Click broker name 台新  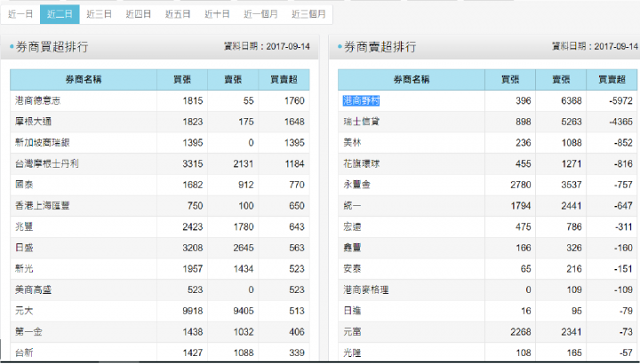24,352
